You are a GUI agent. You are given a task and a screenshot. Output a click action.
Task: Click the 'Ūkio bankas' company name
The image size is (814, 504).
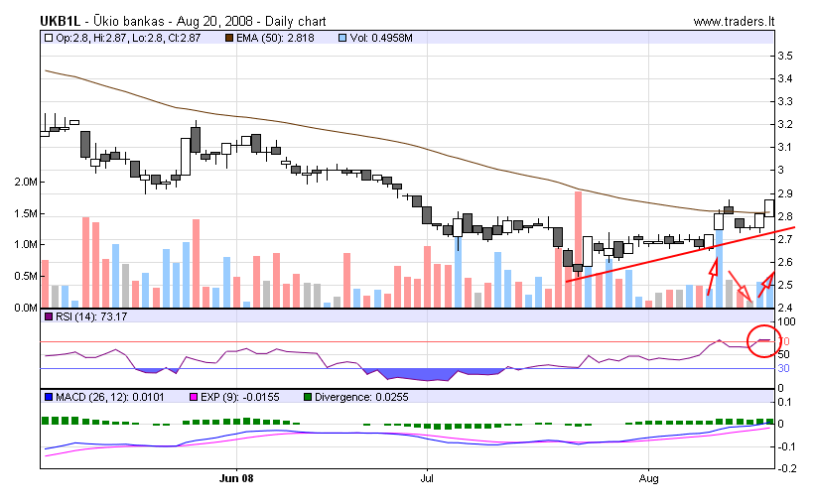coord(129,21)
